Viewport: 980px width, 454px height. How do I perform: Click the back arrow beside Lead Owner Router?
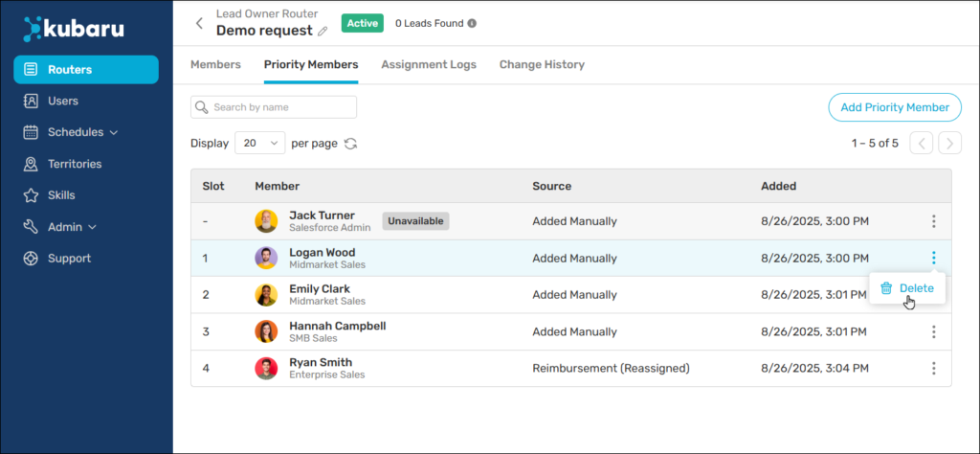(199, 23)
